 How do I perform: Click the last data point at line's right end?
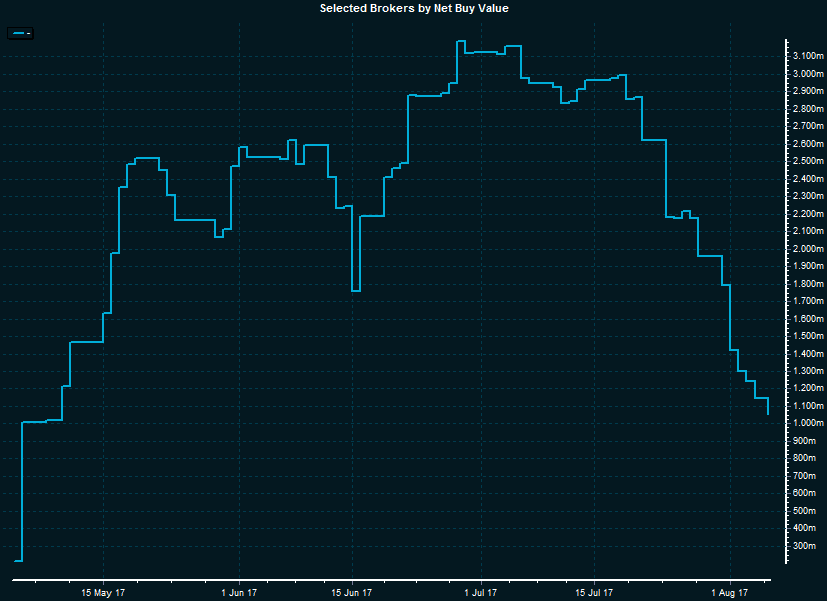tap(767, 413)
